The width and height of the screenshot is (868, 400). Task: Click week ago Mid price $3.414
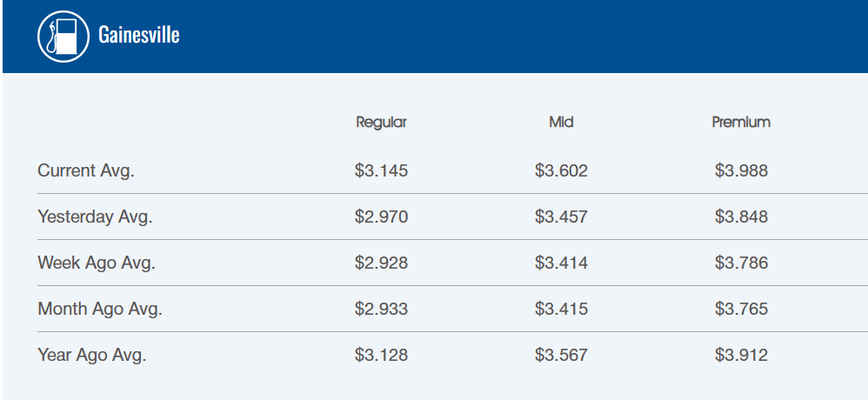pos(561,263)
